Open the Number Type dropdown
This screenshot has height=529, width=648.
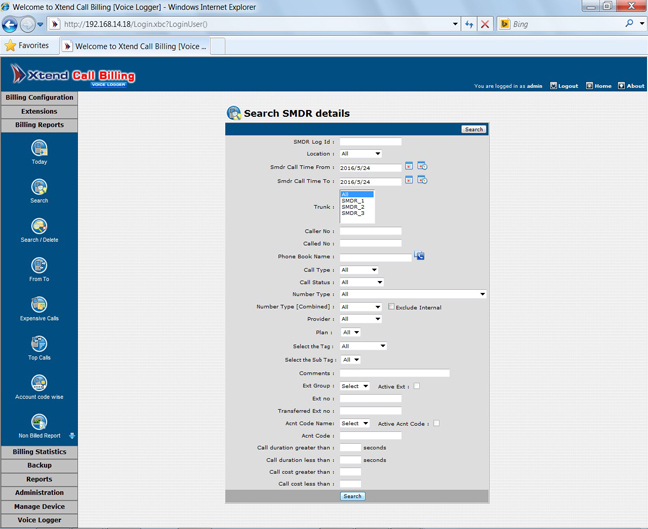pos(413,294)
